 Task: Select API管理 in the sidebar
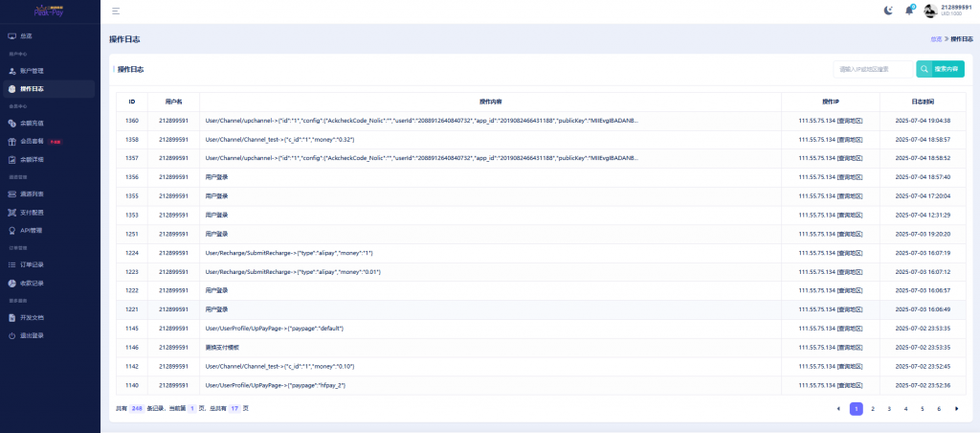coord(32,230)
